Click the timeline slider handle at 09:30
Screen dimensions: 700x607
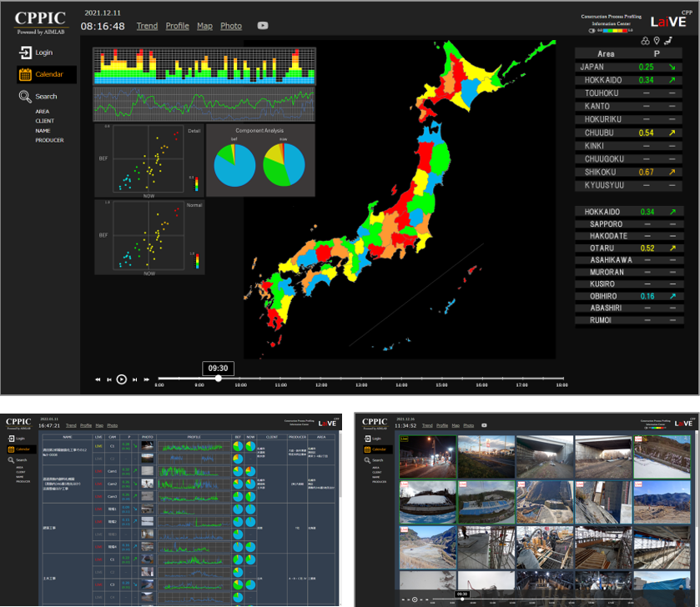219,379
